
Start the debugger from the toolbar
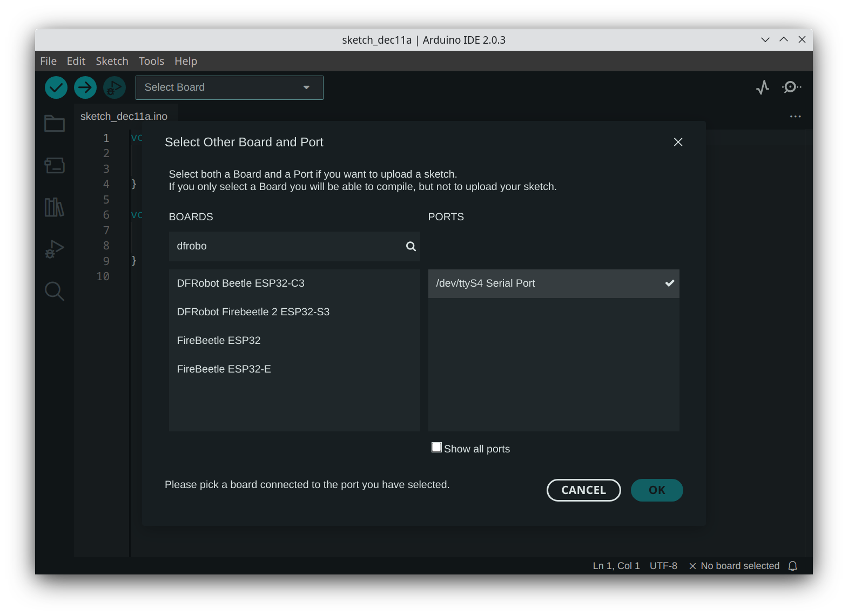[x=115, y=87]
